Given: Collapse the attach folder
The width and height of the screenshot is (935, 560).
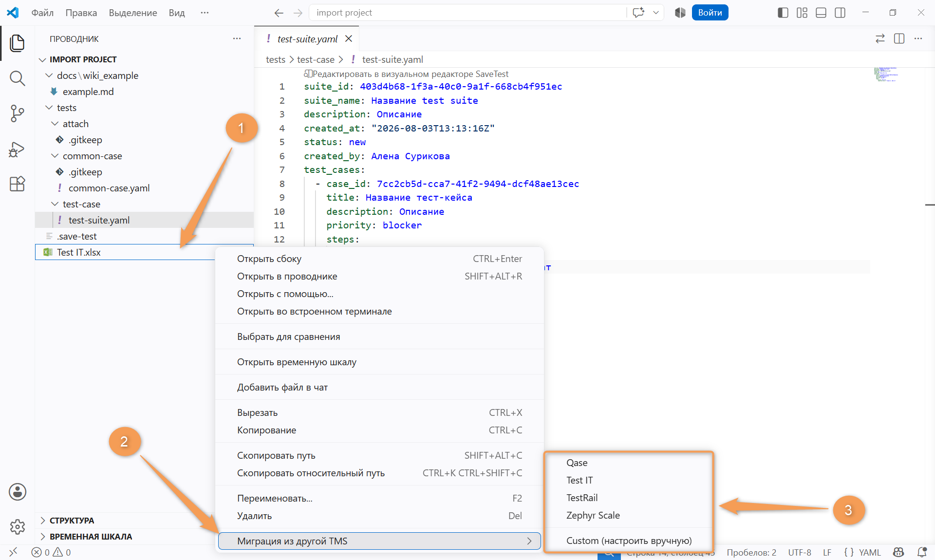Looking at the screenshot, I should click(55, 124).
